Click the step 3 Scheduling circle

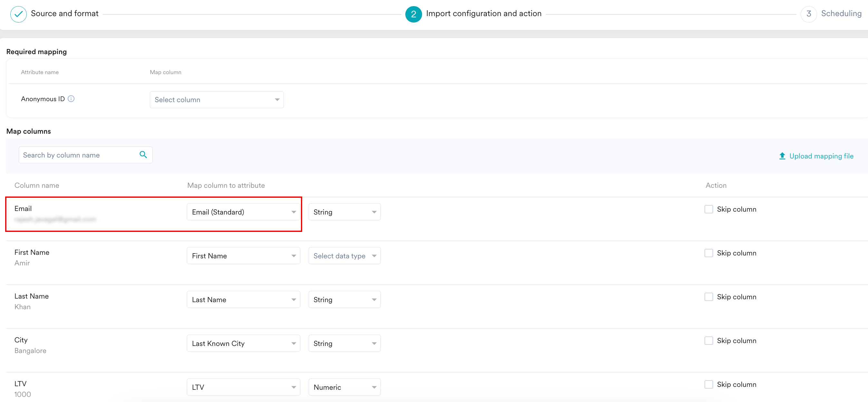[x=808, y=14]
